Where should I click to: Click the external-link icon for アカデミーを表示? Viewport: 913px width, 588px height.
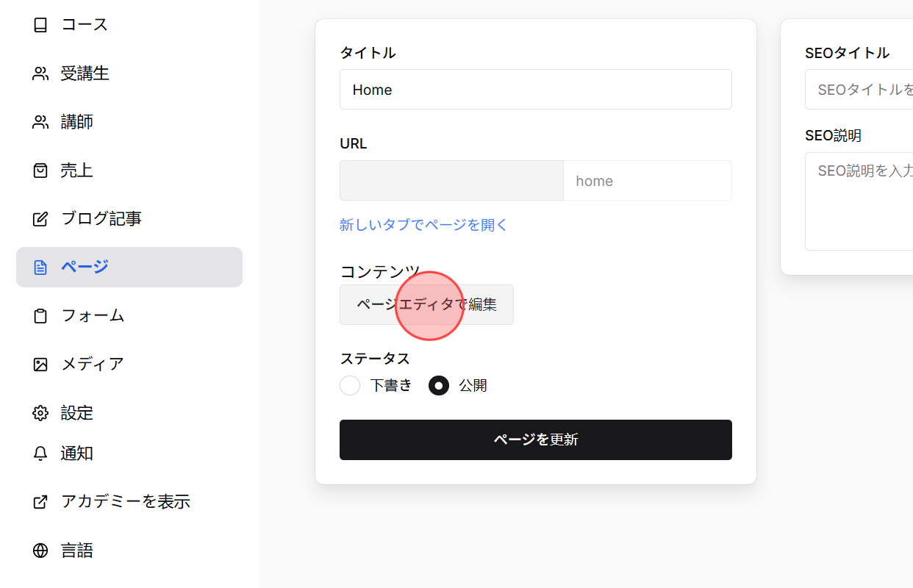point(40,501)
